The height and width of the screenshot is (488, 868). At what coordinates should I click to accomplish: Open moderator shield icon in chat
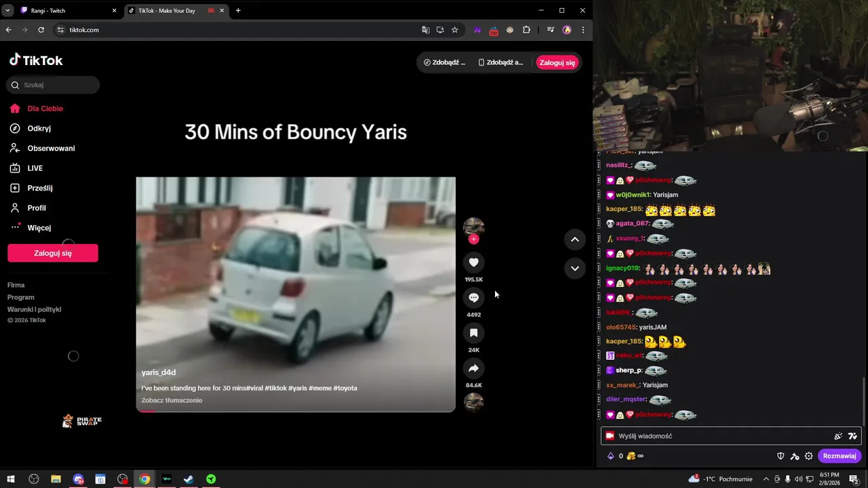781,456
